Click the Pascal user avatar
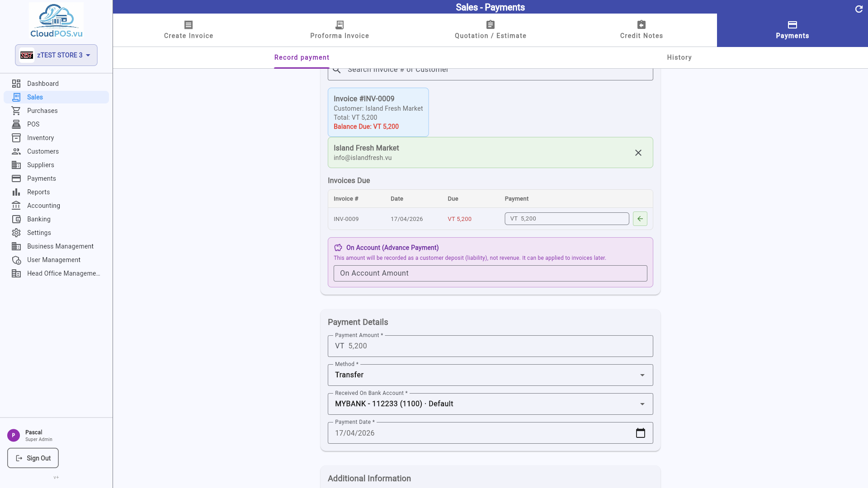 14,435
